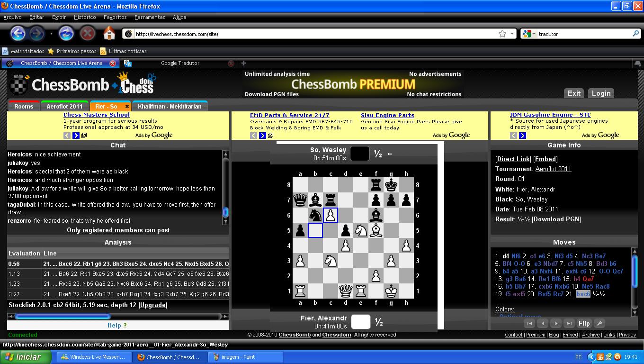Close the Fier - So game tab
The height and width of the screenshot is (364, 644).
click(127, 107)
